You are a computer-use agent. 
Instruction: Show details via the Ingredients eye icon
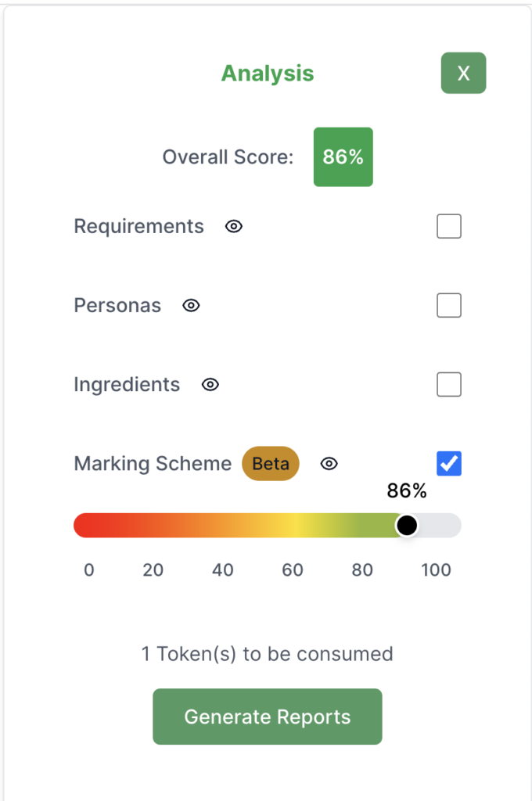(x=210, y=385)
